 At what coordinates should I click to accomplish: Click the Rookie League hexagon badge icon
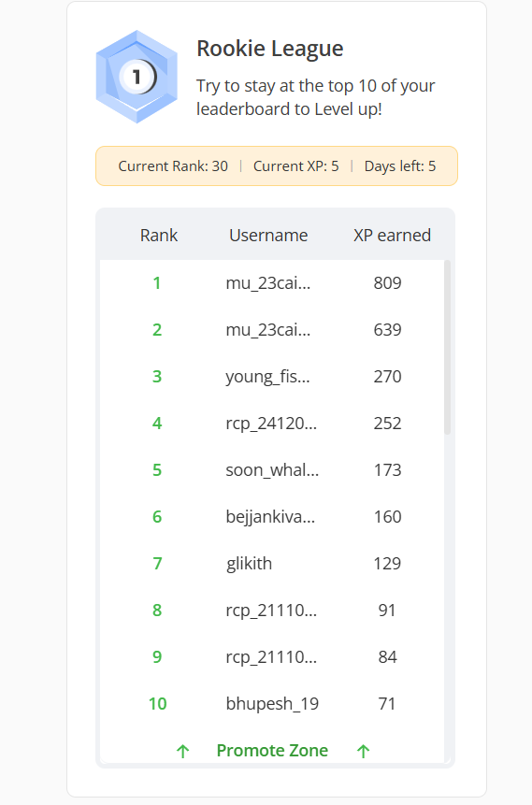(137, 77)
